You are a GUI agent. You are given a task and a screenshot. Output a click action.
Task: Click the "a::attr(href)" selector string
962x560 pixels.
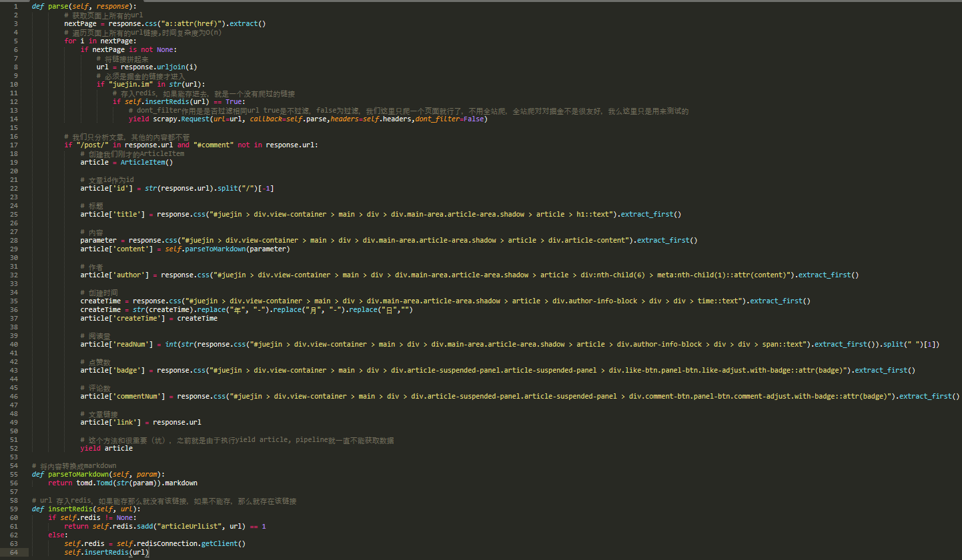(x=191, y=23)
